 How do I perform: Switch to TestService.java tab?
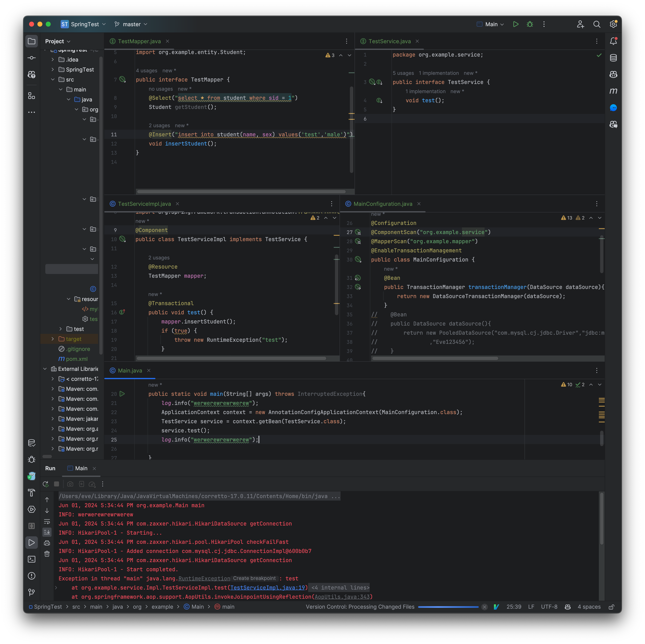[389, 41]
